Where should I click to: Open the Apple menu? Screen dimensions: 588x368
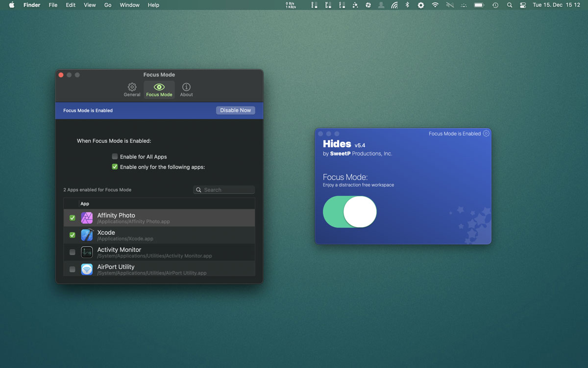11,5
